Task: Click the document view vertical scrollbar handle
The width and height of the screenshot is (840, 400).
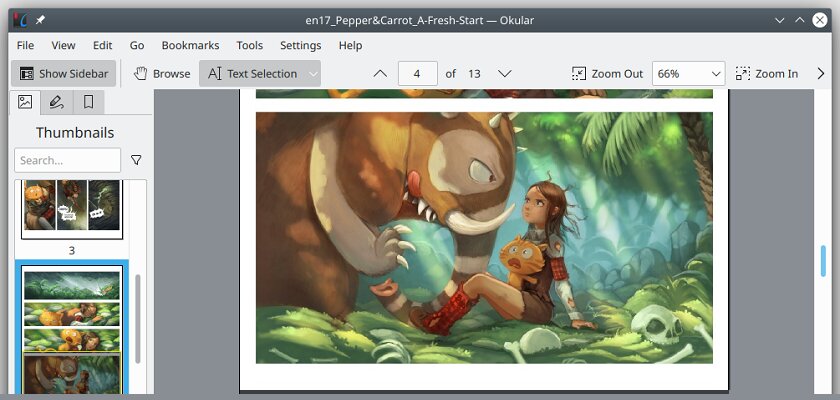Action: [x=823, y=261]
